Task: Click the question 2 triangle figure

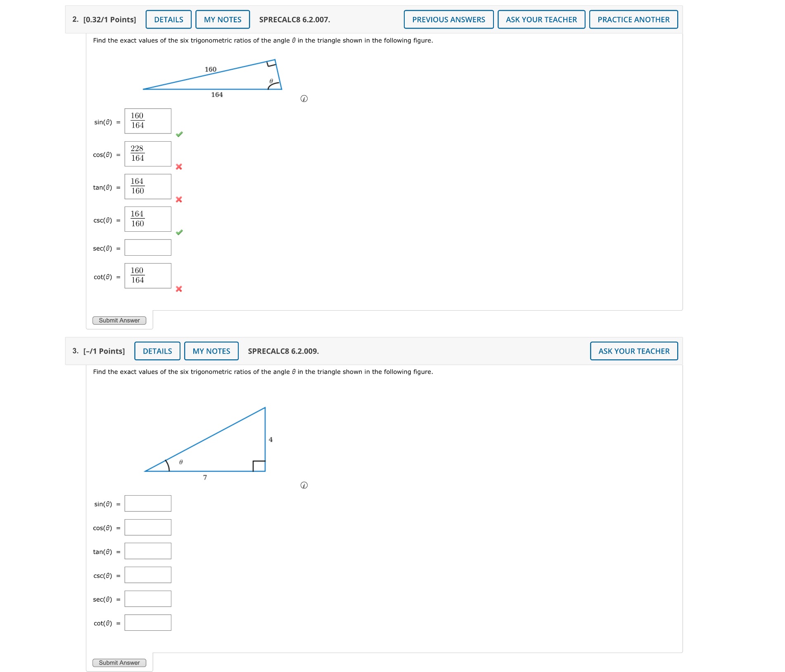Action: coord(212,78)
